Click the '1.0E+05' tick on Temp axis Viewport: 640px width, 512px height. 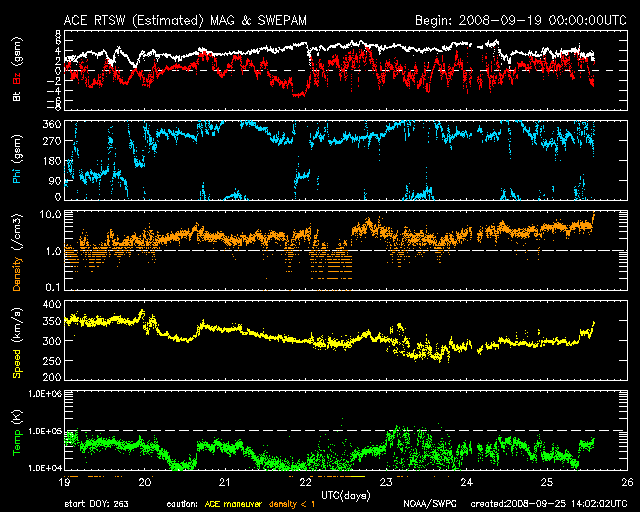(x=45, y=431)
